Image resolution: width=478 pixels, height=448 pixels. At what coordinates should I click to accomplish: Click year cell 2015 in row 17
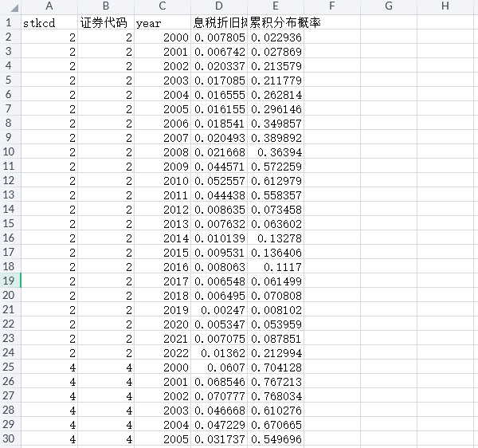coord(163,253)
